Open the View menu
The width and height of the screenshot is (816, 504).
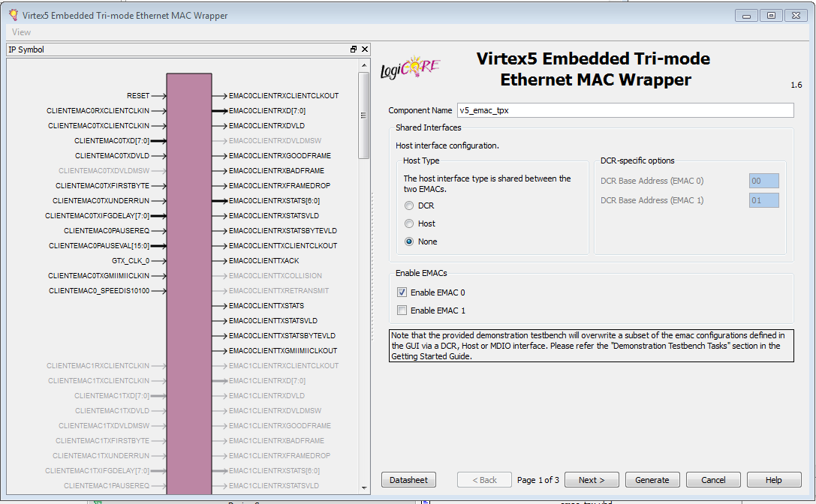tap(21, 32)
